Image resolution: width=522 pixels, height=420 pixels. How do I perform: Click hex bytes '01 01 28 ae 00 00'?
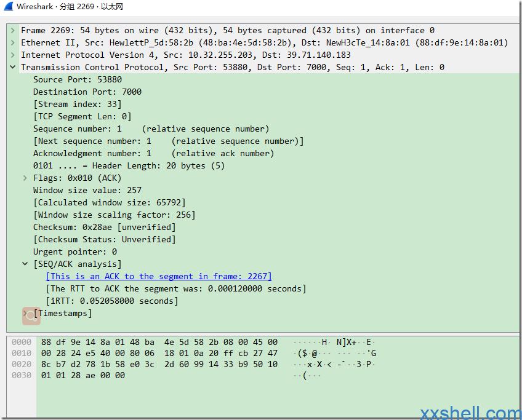pos(83,376)
